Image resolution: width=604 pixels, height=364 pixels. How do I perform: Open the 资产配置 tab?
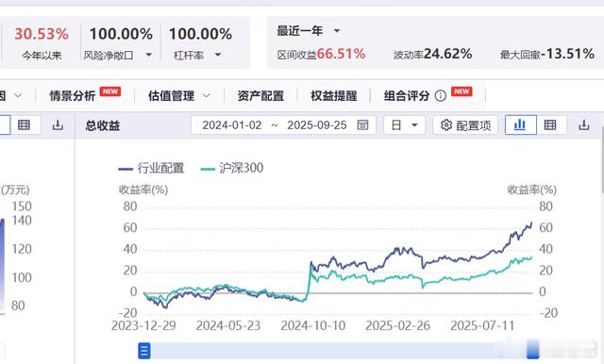[x=260, y=95]
